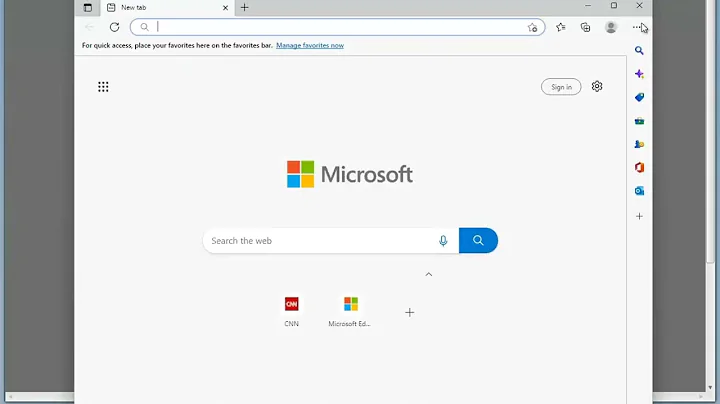Open sidebar Microsoft Office icon

coord(639,168)
